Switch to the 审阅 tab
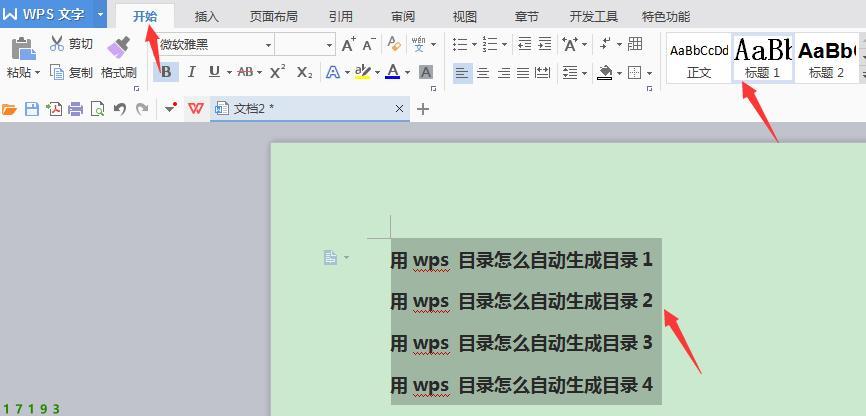Viewport: 866px width, 416px height. click(403, 17)
